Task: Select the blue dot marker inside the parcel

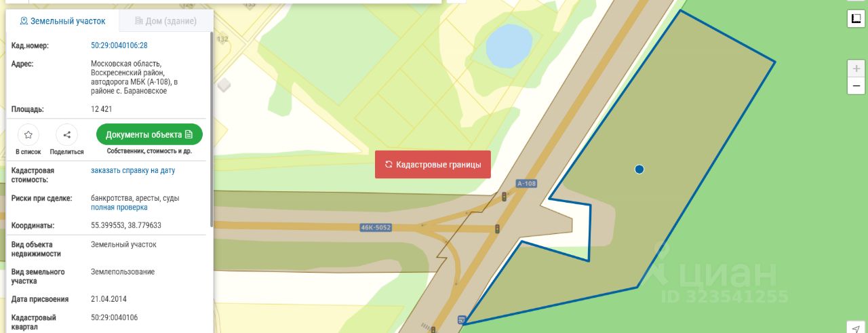Action: pos(639,169)
